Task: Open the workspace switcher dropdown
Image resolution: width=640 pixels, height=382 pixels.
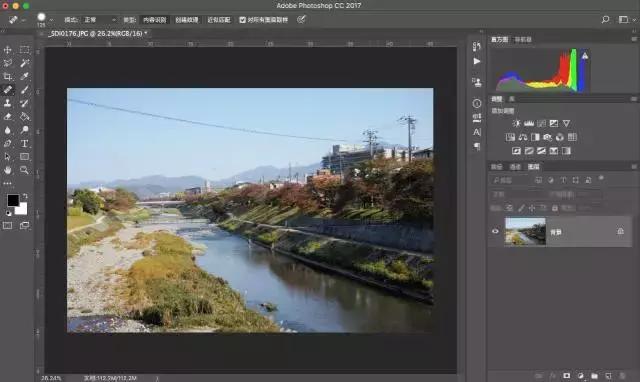Action: click(627, 19)
